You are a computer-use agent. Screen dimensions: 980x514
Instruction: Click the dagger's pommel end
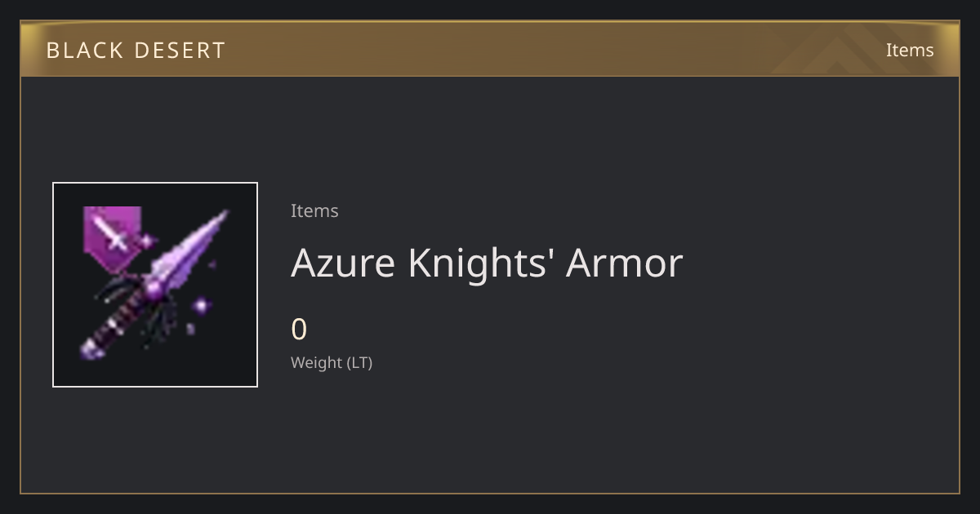click(89, 351)
